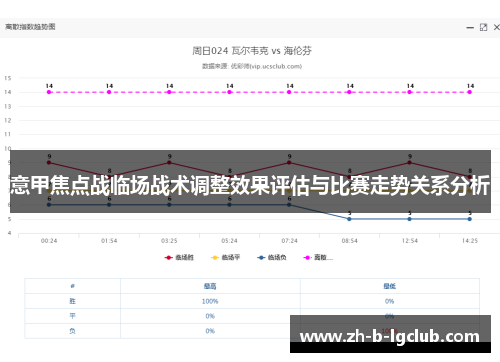Click the 12:54 x-axis label
Viewport: 500px width, 362px height.
click(409, 241)
